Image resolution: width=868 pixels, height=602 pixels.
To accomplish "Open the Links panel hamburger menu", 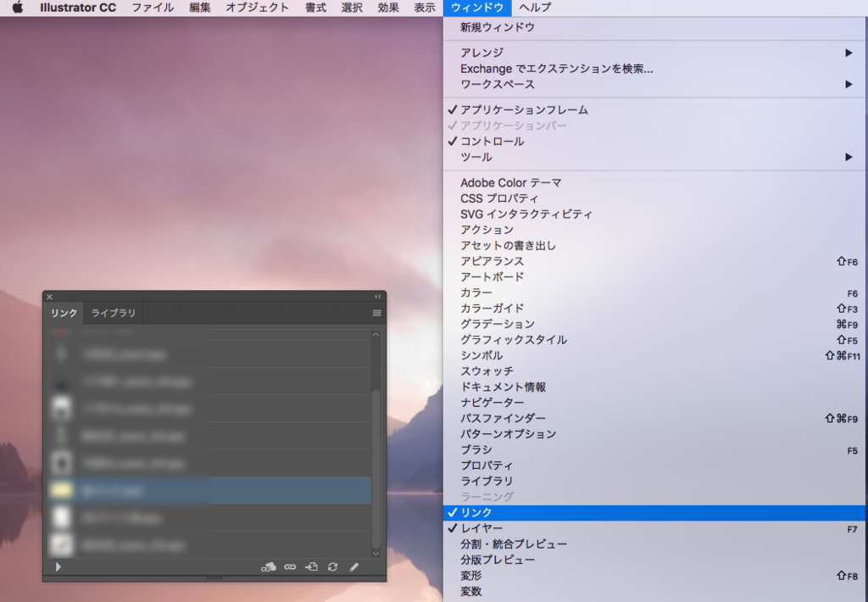I will 376,313.
